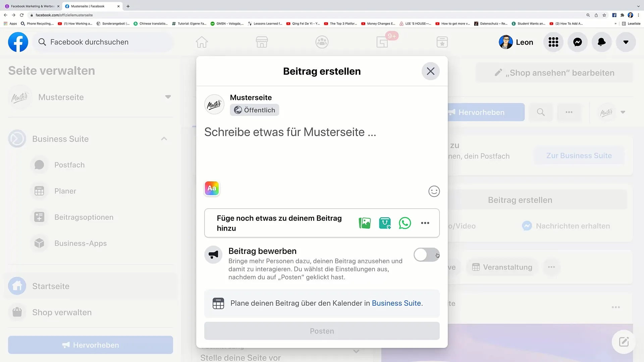644x362 pixels.
Task: Go to Facebook home feed icon
Action: (x=202, y=42)
